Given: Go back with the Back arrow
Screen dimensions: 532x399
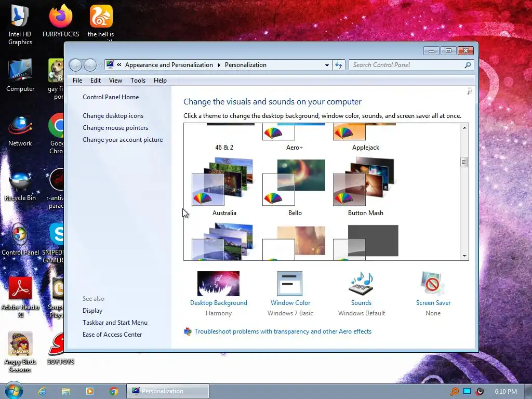Looking at the screenshot, I should [x=75, y=65].
